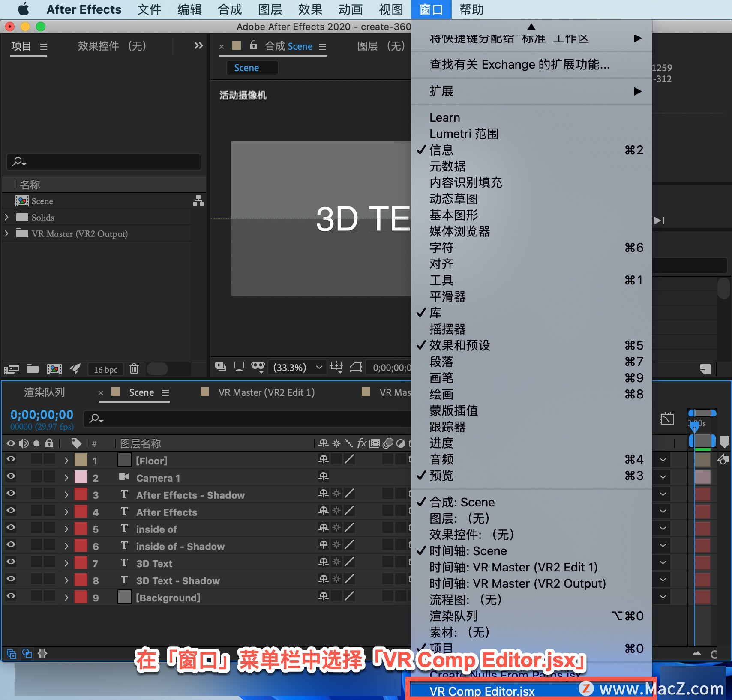Click red label swatch of 3D Text layer
Image resolution: width=732 pixels, height=700 pixels.
click(81, 562)
